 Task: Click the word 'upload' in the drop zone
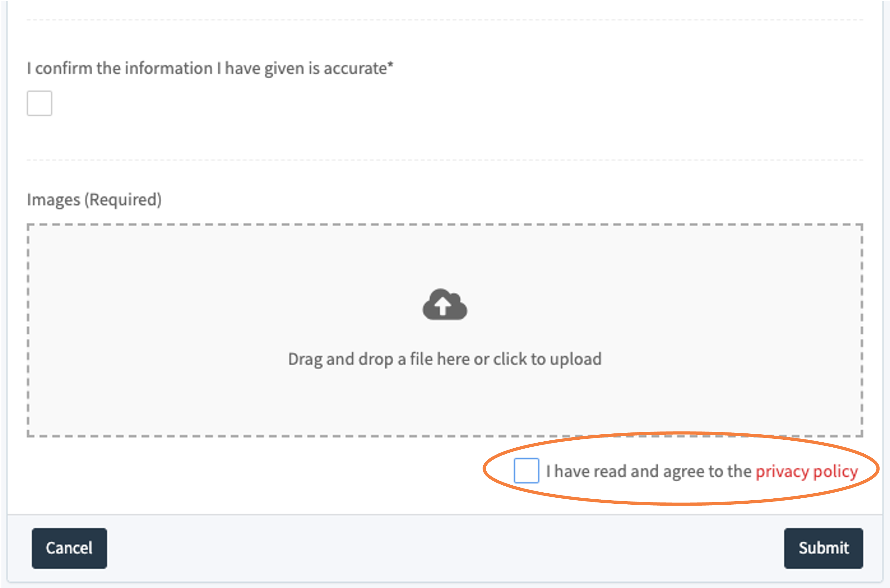pos(576,359)
